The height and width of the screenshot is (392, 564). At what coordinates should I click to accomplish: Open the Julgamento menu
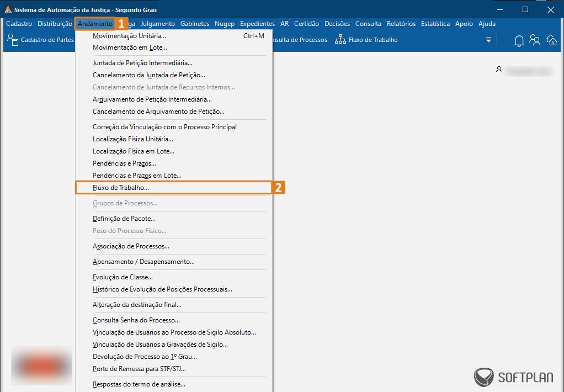[157, 24]
